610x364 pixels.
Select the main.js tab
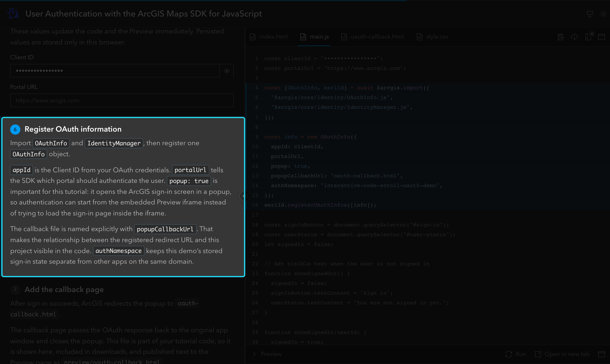click(315, 37)
